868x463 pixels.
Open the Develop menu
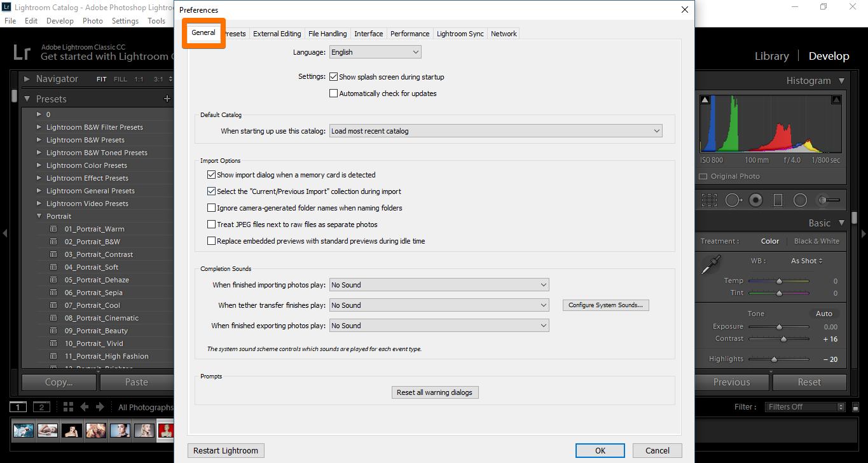[x=60, y=20]
